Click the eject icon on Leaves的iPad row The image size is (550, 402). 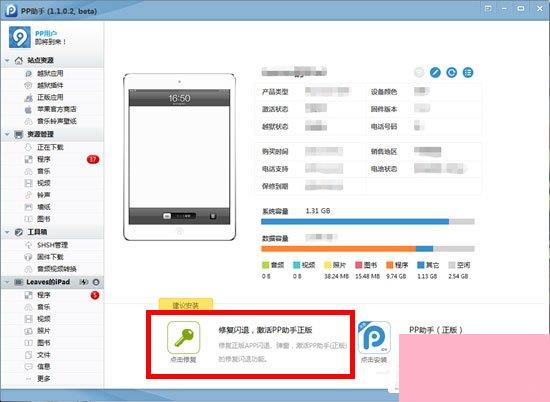(x=96, y=282)
